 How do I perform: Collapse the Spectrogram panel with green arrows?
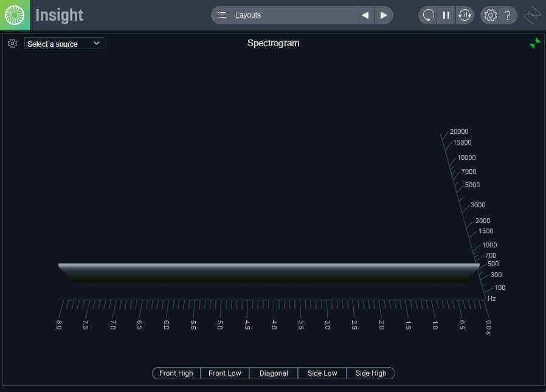pos(535,43)
